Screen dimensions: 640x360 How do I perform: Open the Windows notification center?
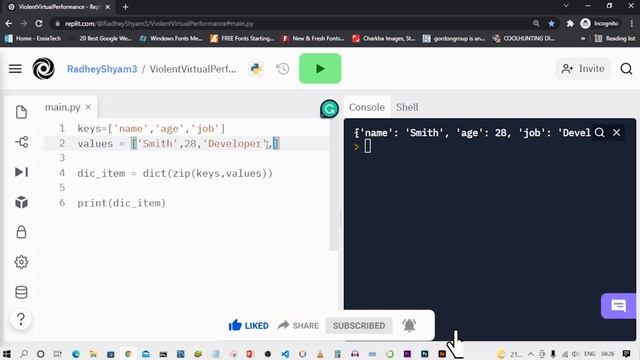627,353
